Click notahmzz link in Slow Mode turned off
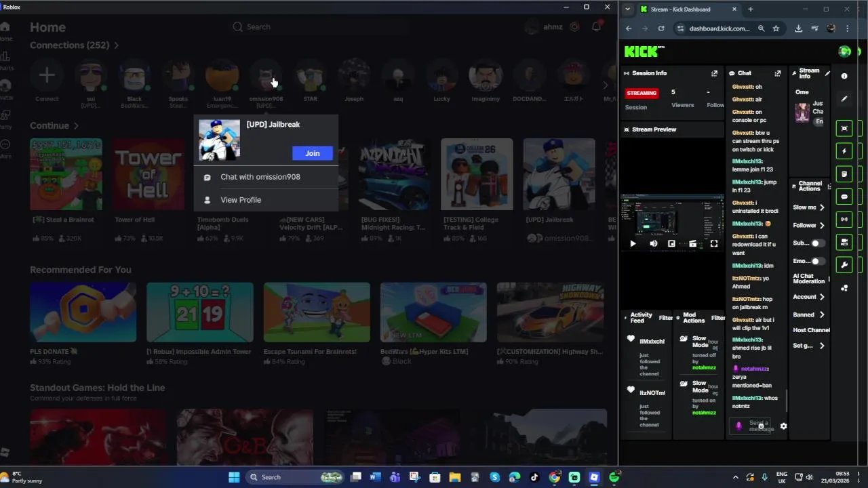 pos(704,367)
